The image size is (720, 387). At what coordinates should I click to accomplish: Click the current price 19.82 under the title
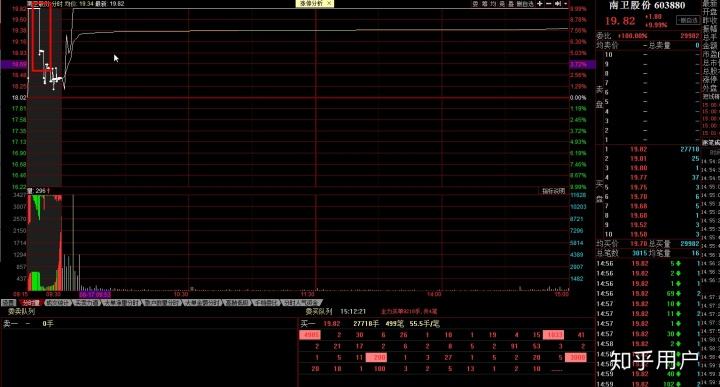pyautogui.click(x=620, y=21)
